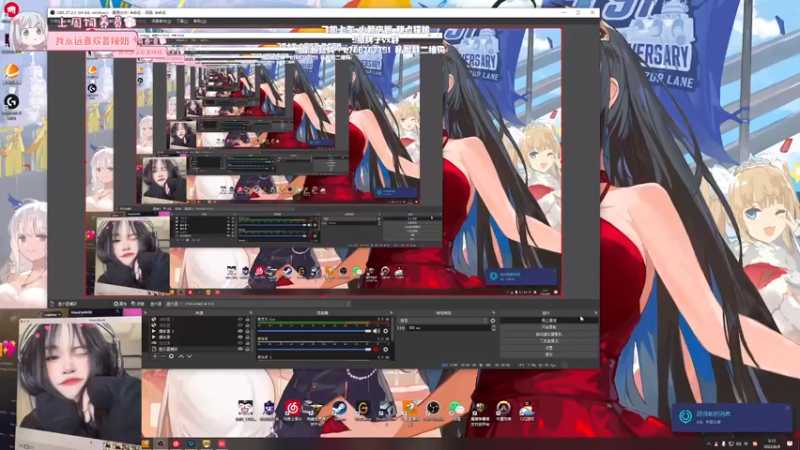Screen dimensions: 800x450
Task: Launch the WeChat desktop shortcut
Action: pos(457,409)
